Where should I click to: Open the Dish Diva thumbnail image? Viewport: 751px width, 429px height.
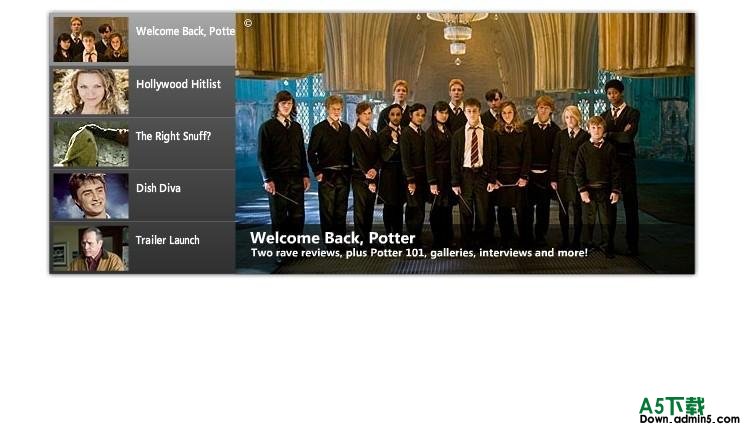[x=91, y=196]
